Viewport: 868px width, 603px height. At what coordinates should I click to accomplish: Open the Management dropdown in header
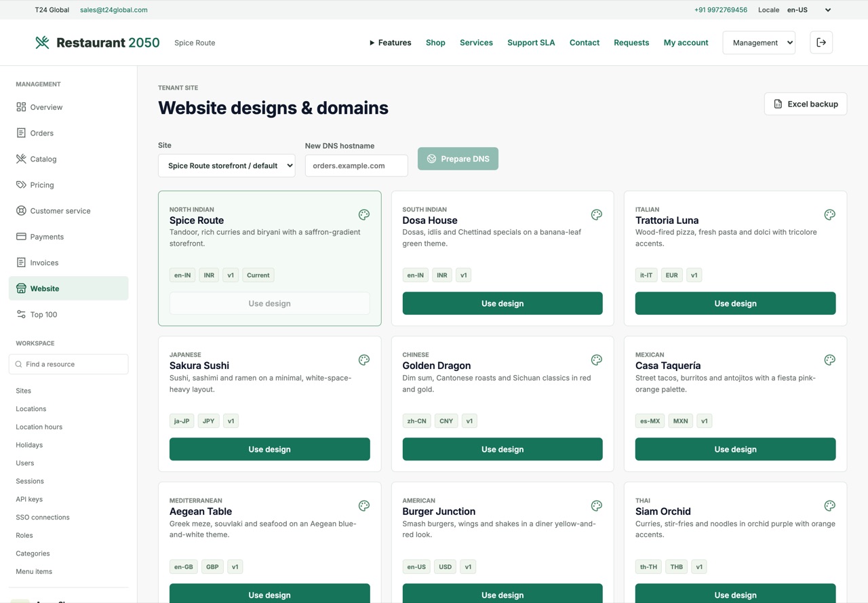pos(759,43)
